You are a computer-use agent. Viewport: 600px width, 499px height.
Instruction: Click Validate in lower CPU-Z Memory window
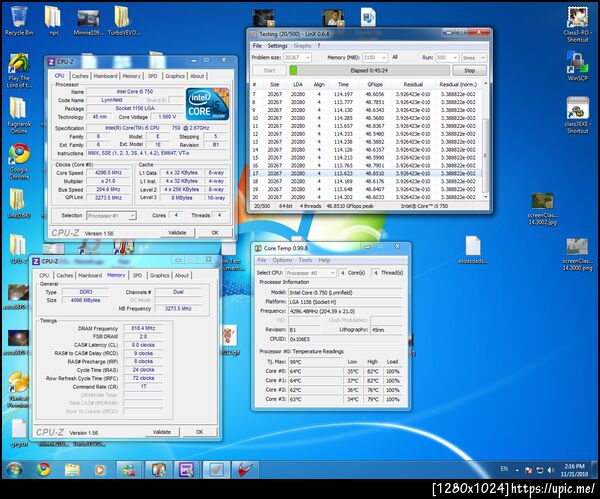(x=162, y=432)
